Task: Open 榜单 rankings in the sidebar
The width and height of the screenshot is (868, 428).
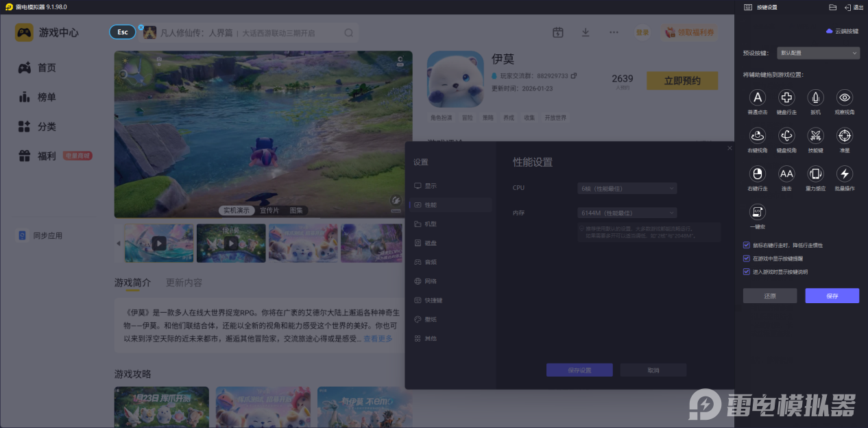Action: click(38, 97)
